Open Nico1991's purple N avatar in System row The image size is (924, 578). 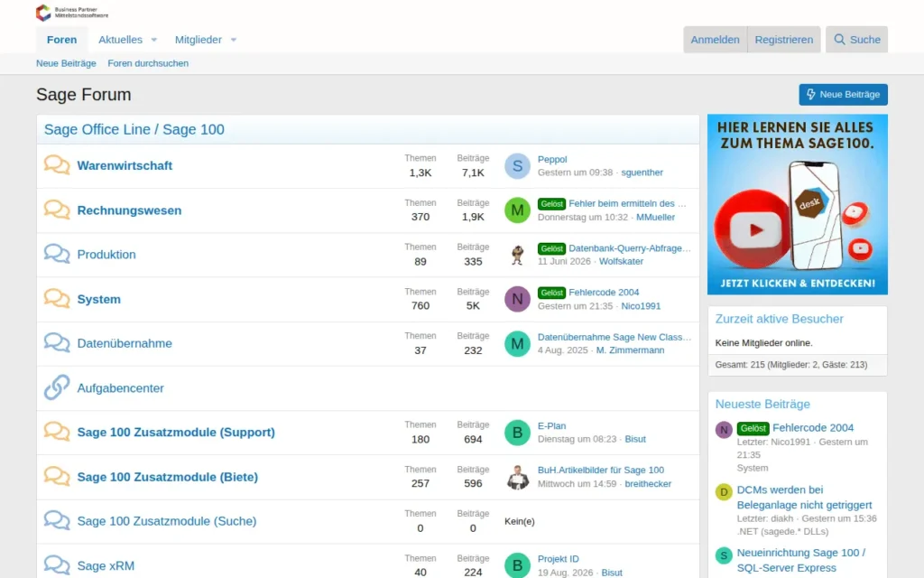517,300
